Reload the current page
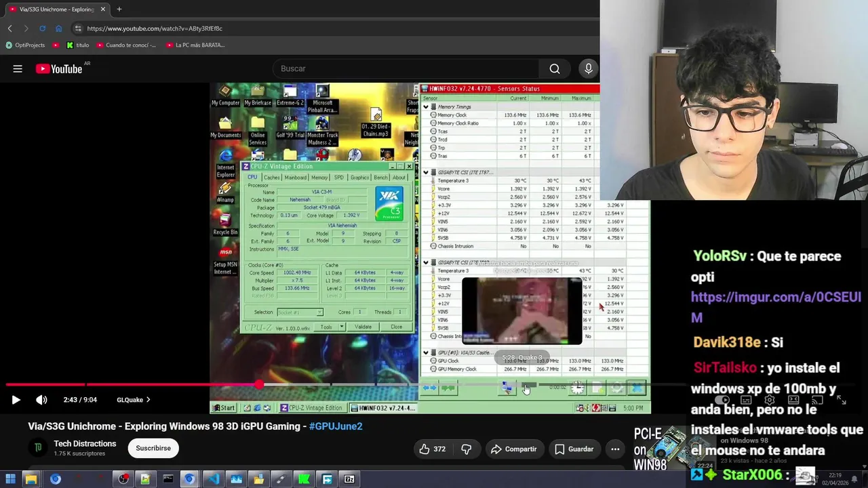The height and width of the screenshot is (488, 868). point(42,28)
